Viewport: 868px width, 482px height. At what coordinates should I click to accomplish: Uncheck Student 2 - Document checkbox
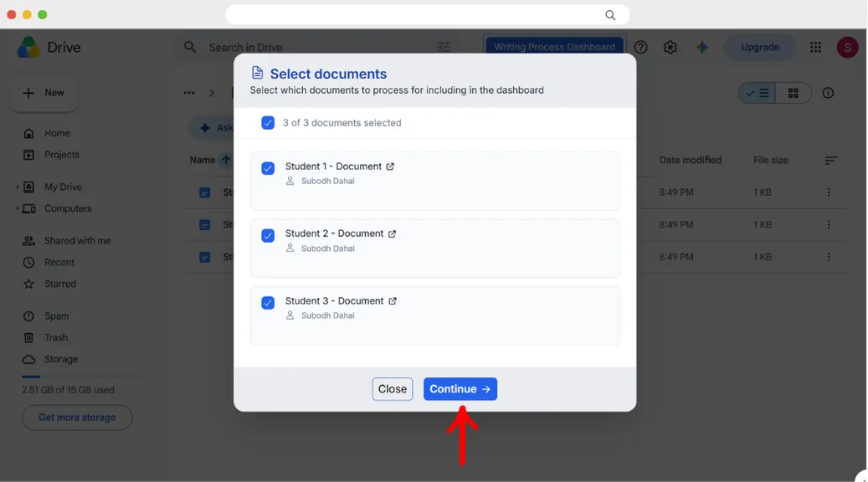tap(268, 236)
